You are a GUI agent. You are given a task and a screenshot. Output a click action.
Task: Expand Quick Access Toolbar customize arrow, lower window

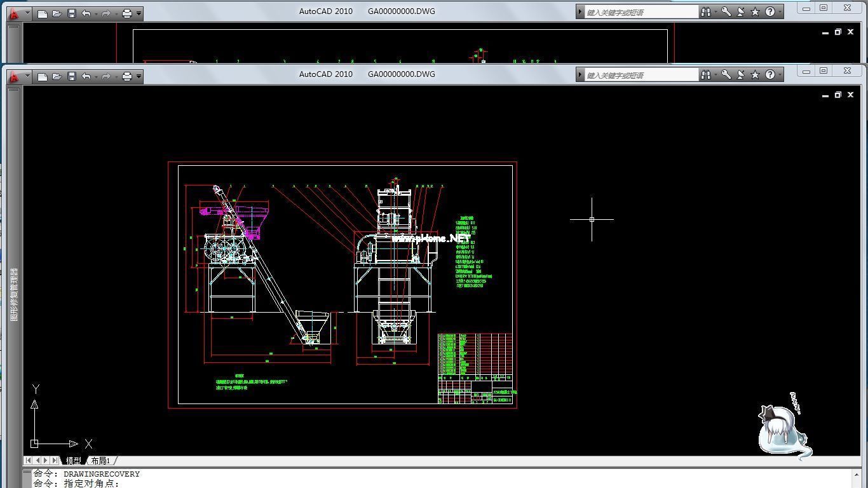point(139,77)
